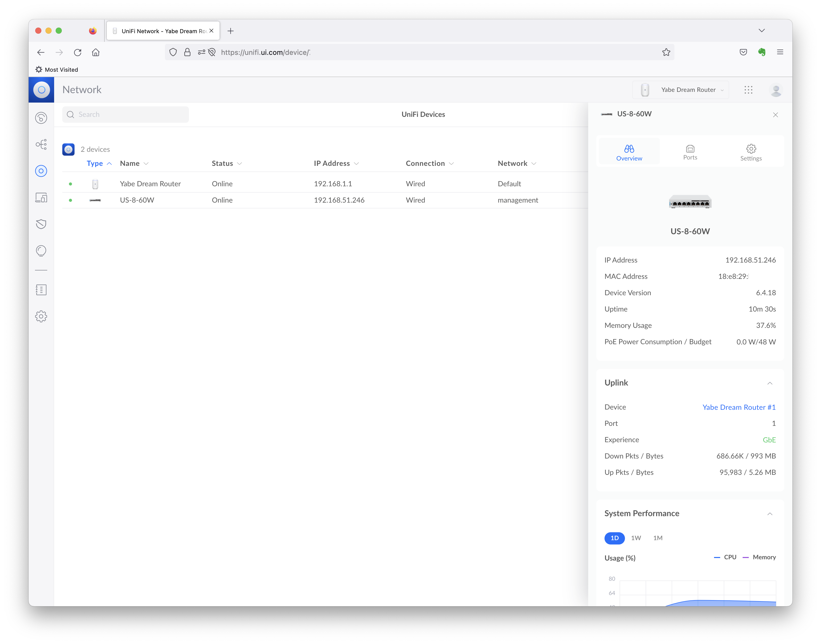Viewport: 821px width, 644px height.
Task: Open the Client Devices icon in sidebar
Action: 41,197
